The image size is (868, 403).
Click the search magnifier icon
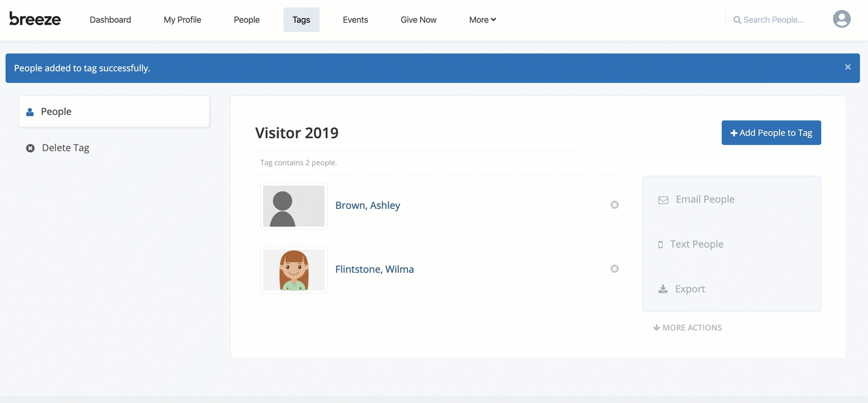pyautogui.click(x=737, y=20)
